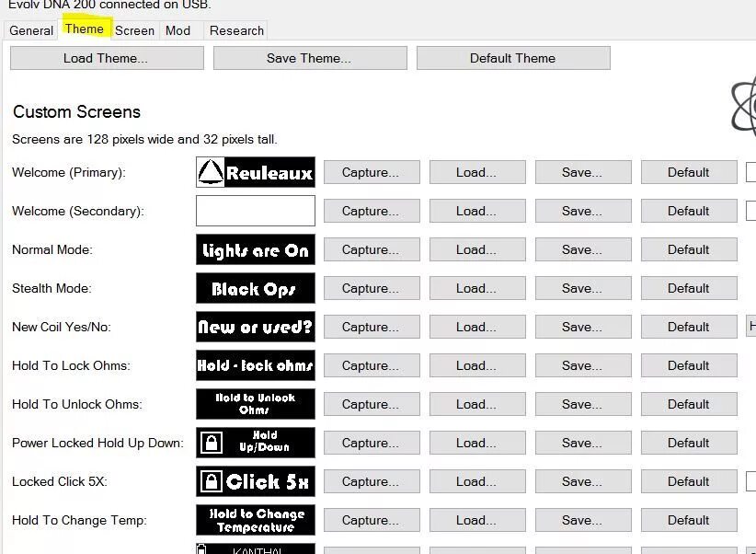Open the Screen tab
The width and height of the screenshot is (756, 554).
pos(134,30)
